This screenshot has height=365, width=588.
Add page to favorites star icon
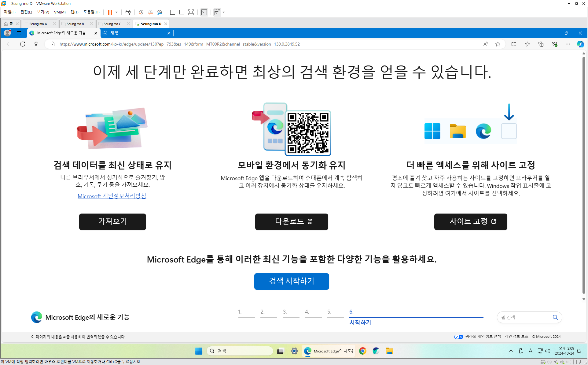(x=498, y=44)
